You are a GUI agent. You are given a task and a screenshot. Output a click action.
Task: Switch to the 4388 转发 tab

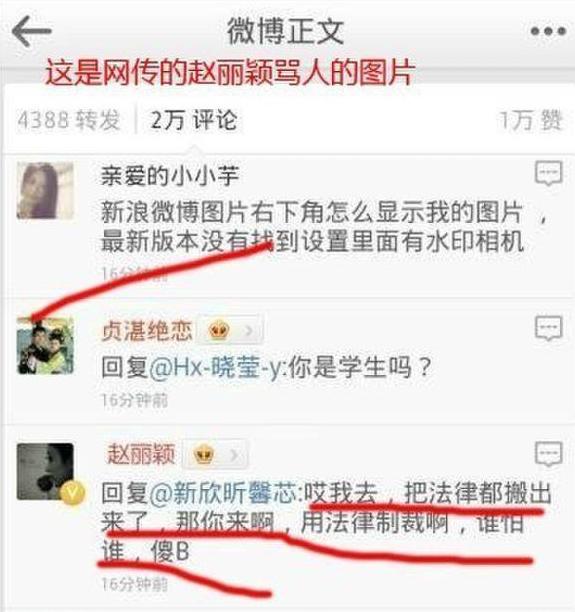coord(68,120)
